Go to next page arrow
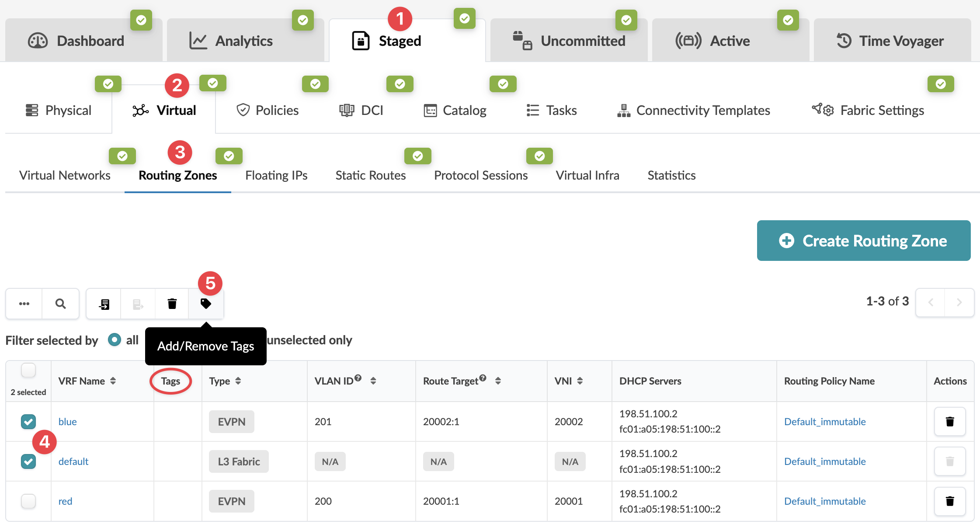Image resolution: width=980 pixels, height=527 pixels. (x=959, y=302)
